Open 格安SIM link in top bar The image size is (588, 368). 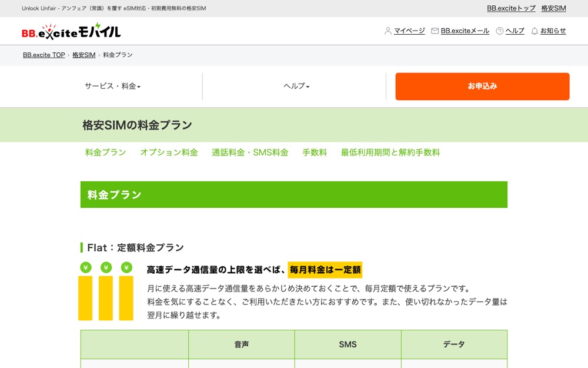pos(553,8)
